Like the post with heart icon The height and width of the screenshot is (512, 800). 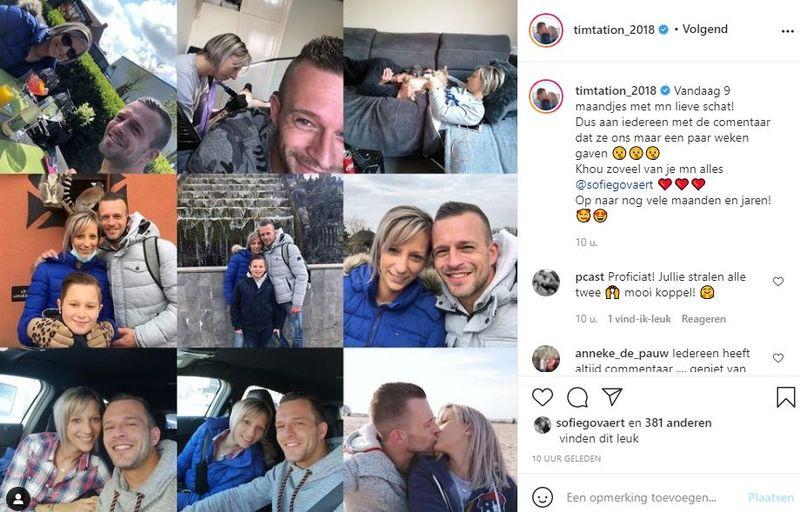coord(542,397)
